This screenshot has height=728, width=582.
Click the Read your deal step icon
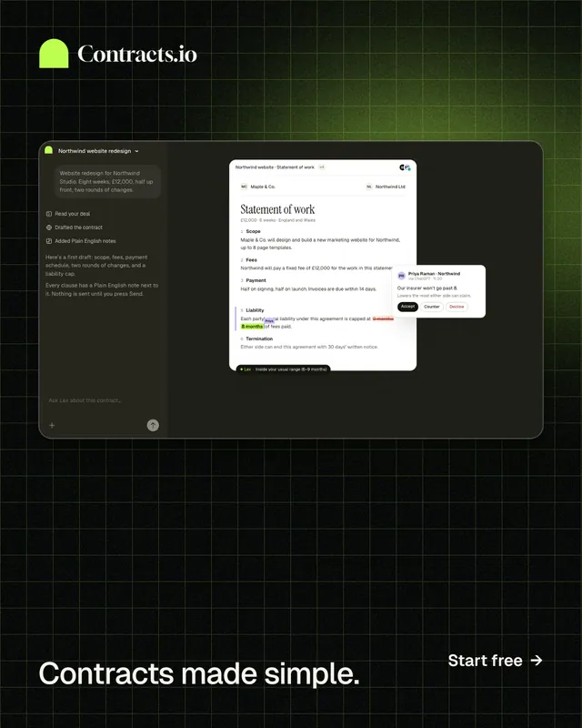pyautogui.click(x=49, y=214)
